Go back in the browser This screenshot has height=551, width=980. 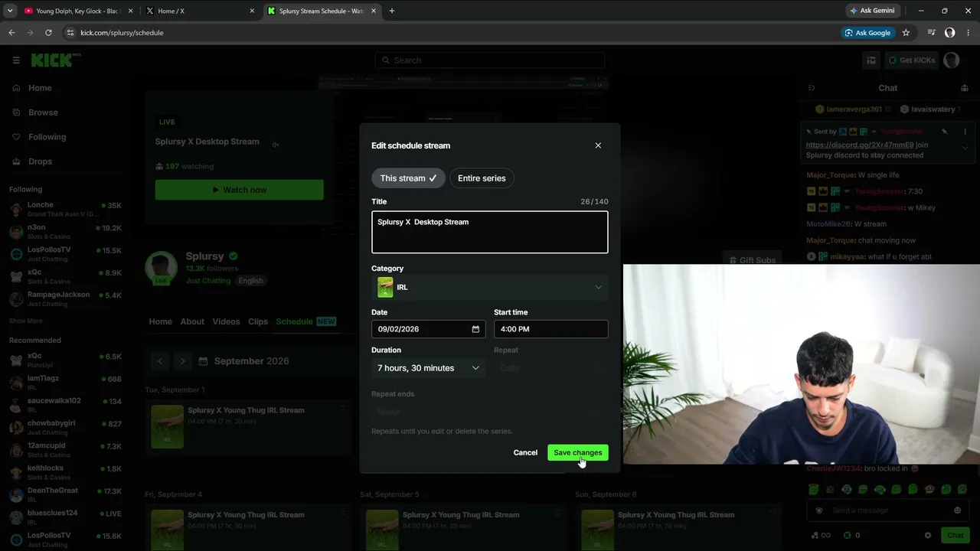tap(11, 33)
